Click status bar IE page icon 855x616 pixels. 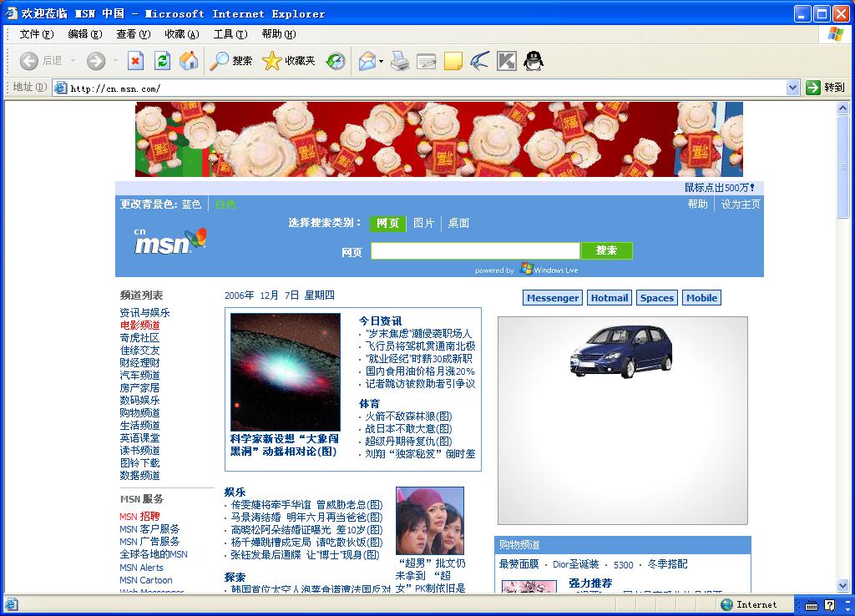(x=12, y=604)
